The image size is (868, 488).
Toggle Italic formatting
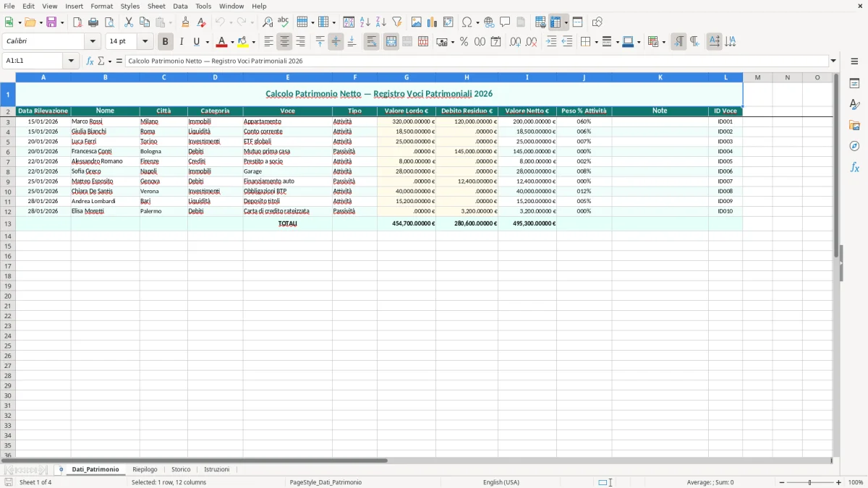[181, 42]
